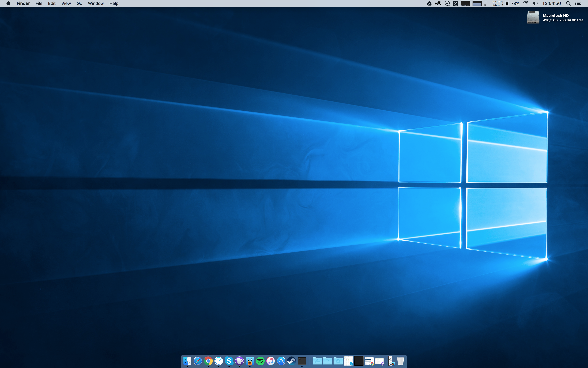Click the network speed 2.1KB/s indicator

tap(498, 3)
